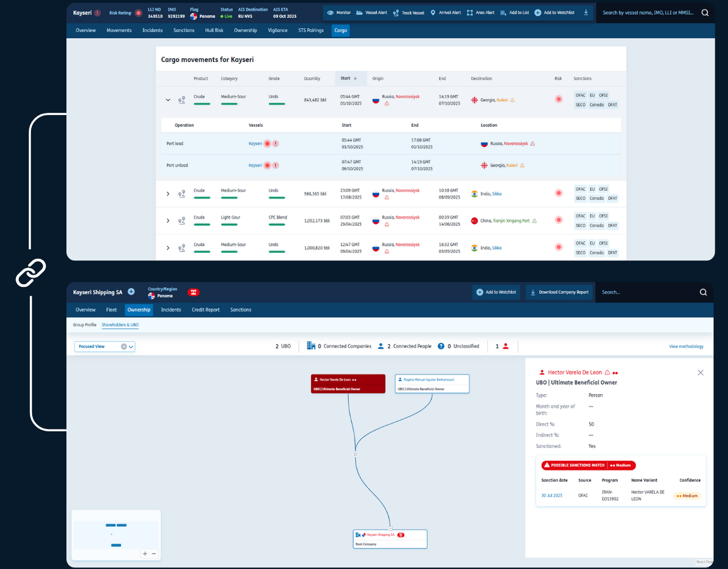
Task: Click the Monitor eye icon
Action: click(331, 13)
